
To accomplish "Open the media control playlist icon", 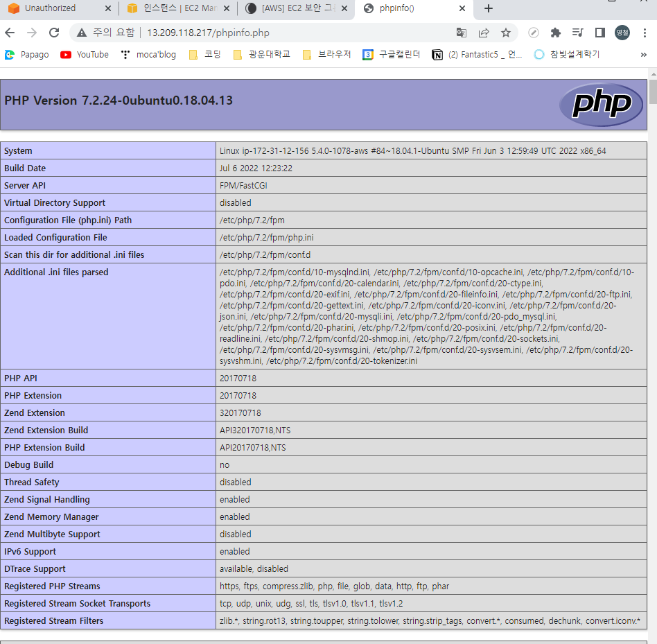I will [x=578, y=33].
